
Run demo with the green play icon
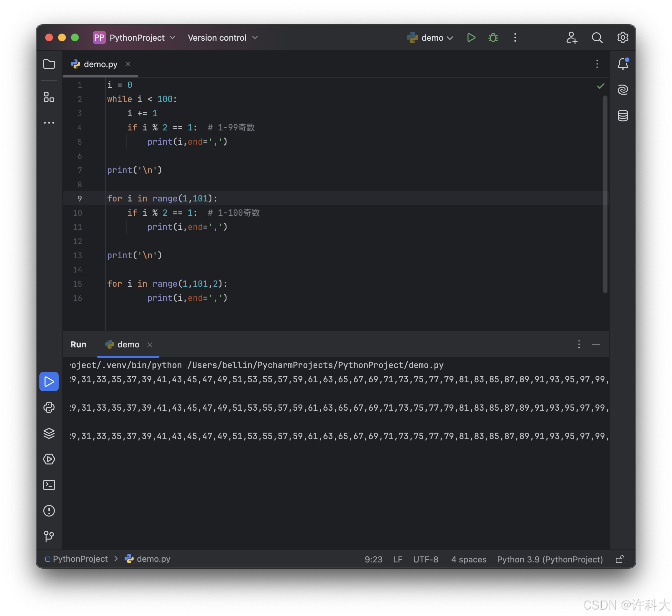[471, 38]
